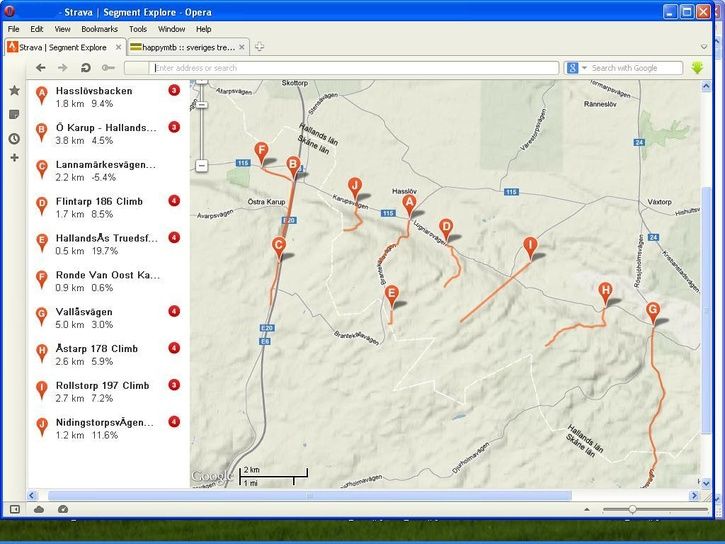The height and width of the screenshot is (544, 725).
Task: Click map marker B near Östra Karup
Action: point(293,167)
